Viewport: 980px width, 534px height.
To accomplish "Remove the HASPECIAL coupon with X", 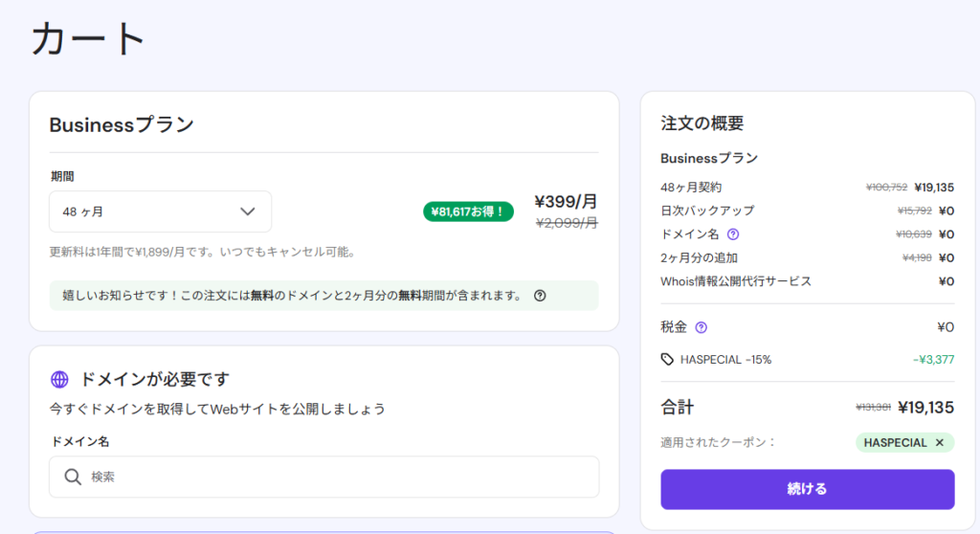I will 939,443.
